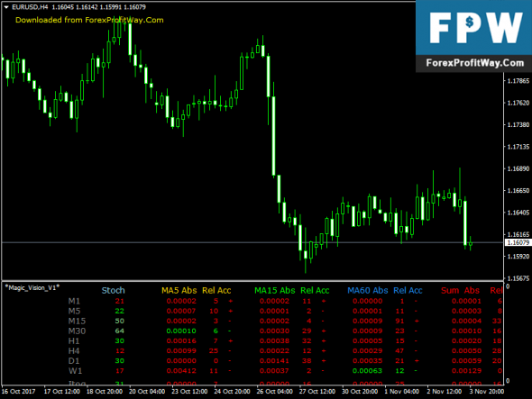The height and width of the screenshot is (399, 532).
Task: Click the M30 timeframe row label
Action: tap(77, 331)
